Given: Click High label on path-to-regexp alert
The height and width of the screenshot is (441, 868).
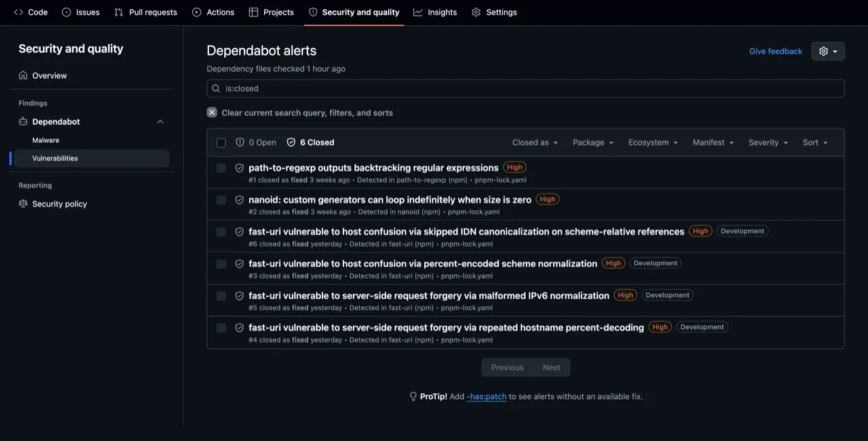Looking at the screenshot, I should coord(515,167).
